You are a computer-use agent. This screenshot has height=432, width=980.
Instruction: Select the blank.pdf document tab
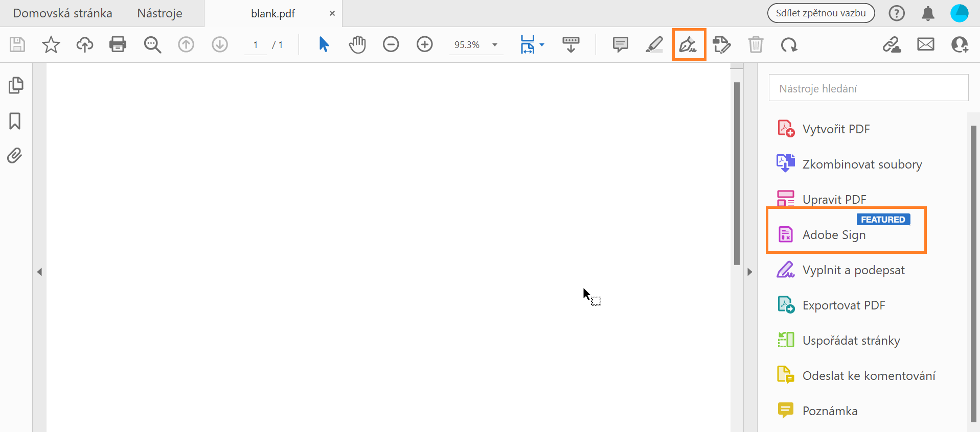(273, 14)
